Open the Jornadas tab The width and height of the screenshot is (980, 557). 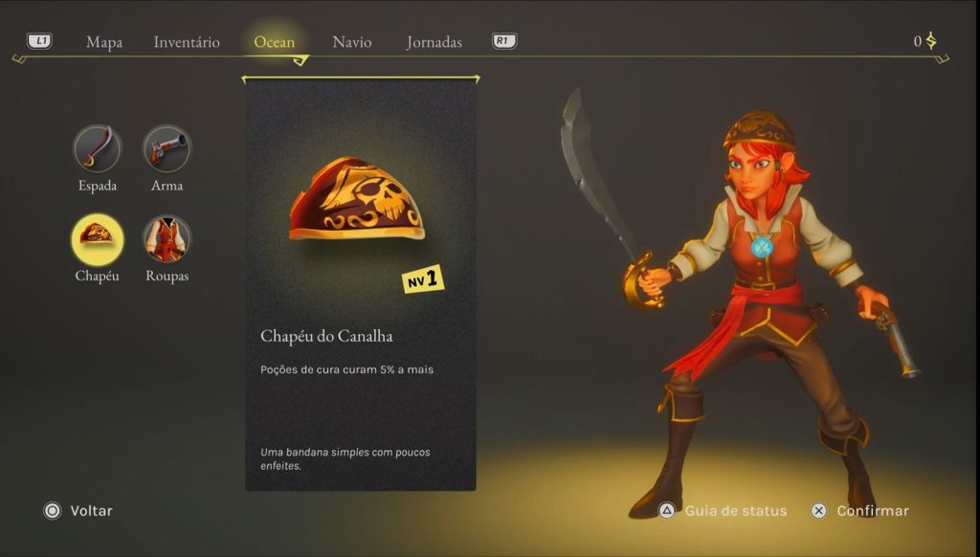coord(434,42)
